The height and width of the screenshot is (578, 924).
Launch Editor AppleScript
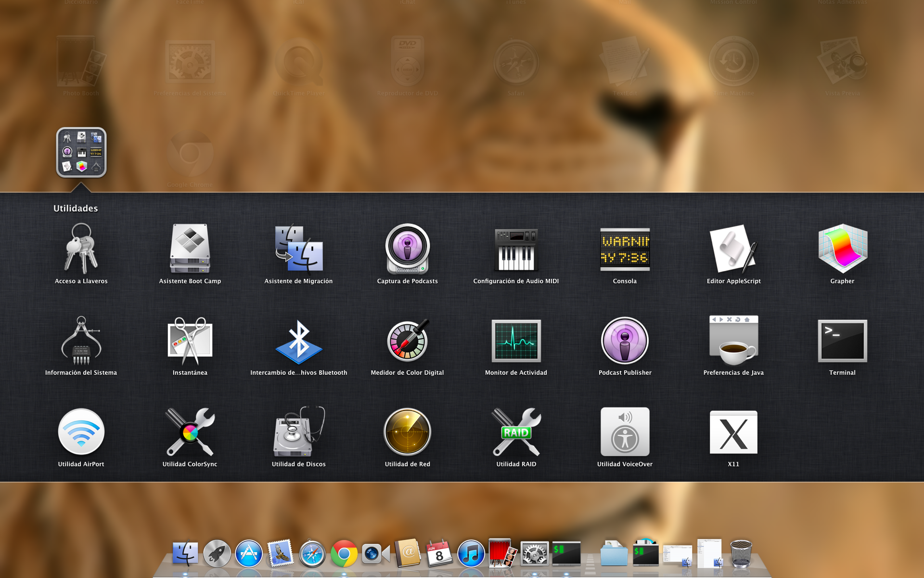(733, 249)
